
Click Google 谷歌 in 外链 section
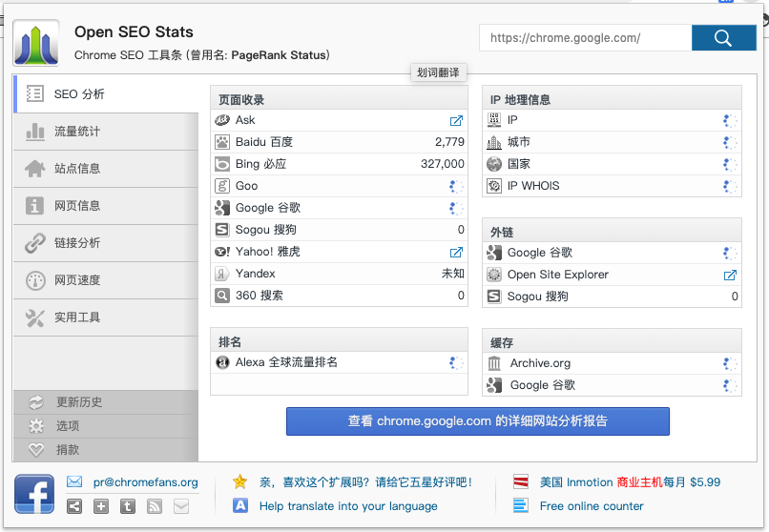click(539, 253)
